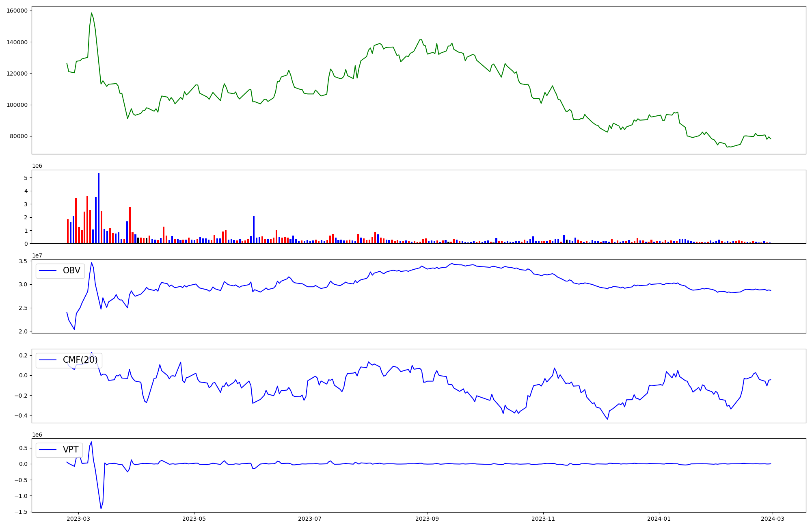This screenshot has width=812, height=528.
Task: Click the lowest trough of the VPT line
Action: coord(101,509)
